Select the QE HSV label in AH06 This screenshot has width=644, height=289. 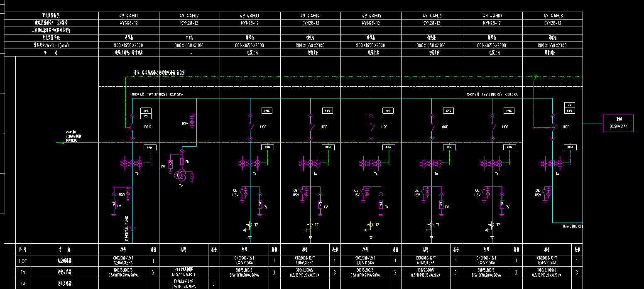click(x=417, y=193)
